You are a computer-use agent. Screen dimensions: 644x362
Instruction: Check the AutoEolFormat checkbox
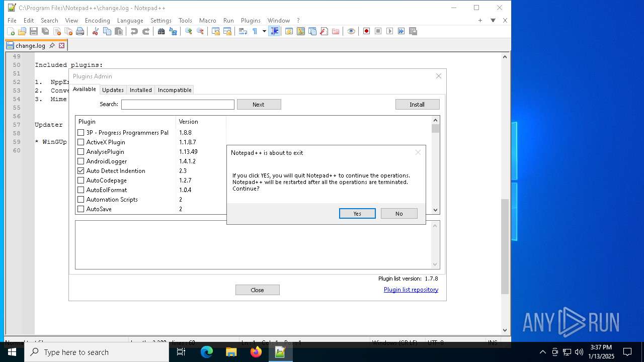pyautogui.click(x=80, y=190)
